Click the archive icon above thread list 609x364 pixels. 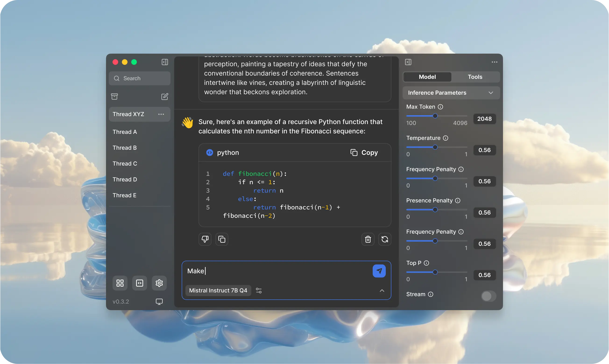pyautogui.click(x=114, y=96)
